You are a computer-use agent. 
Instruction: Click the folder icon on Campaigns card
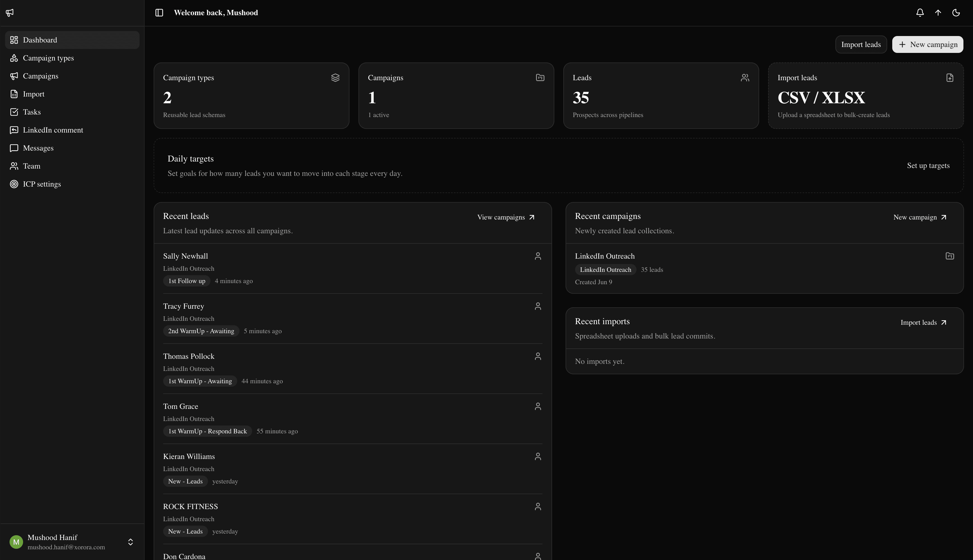click(540, 78)
